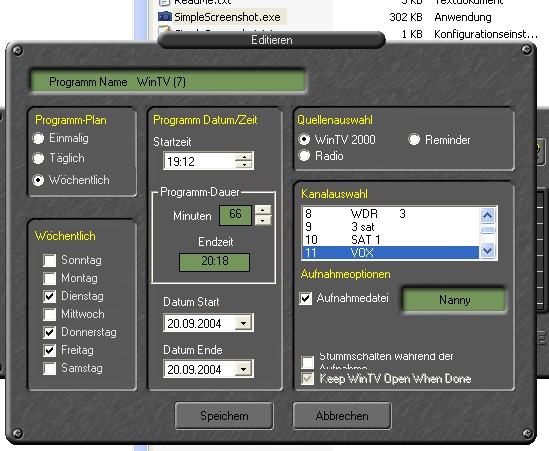The image size is (549, 451).
Task: Click the channel list scroll-down arrow
Action: point(487,251)
